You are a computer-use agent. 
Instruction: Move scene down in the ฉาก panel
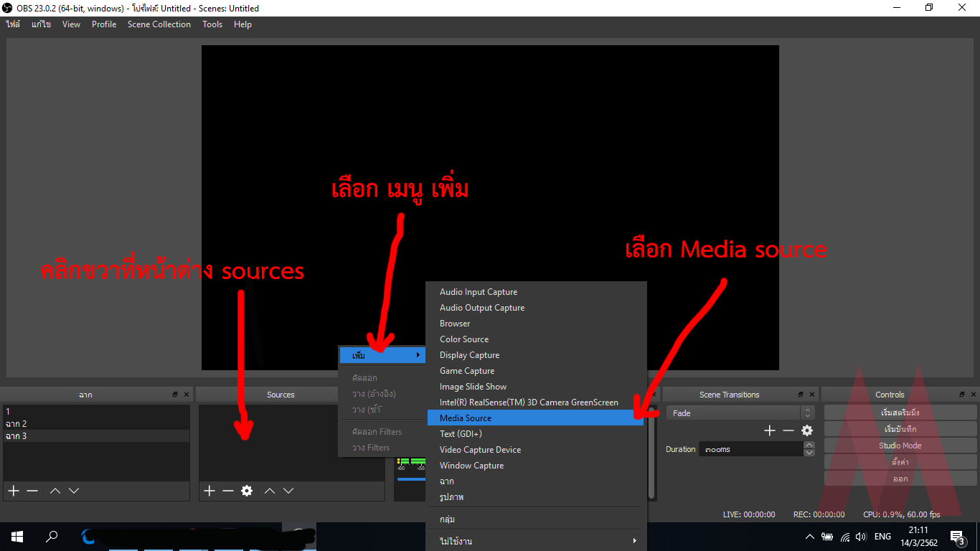73,491
